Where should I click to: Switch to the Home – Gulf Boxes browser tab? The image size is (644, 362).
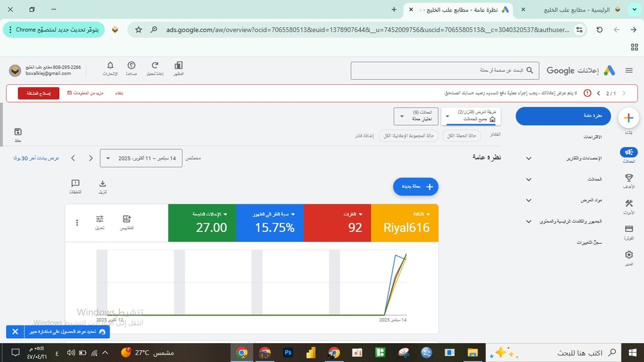pyautogui.click(x=578, y=10)
